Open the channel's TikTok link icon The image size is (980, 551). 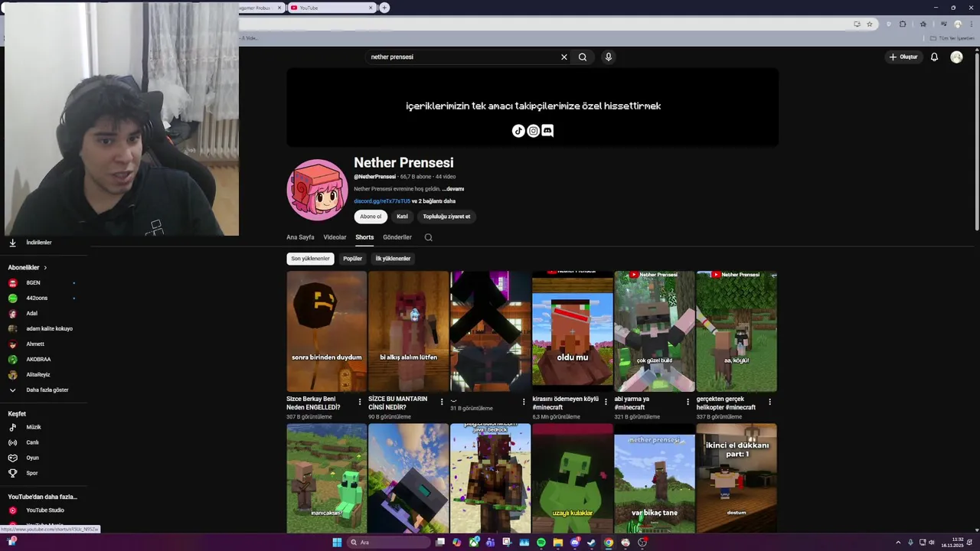(518, 131)
